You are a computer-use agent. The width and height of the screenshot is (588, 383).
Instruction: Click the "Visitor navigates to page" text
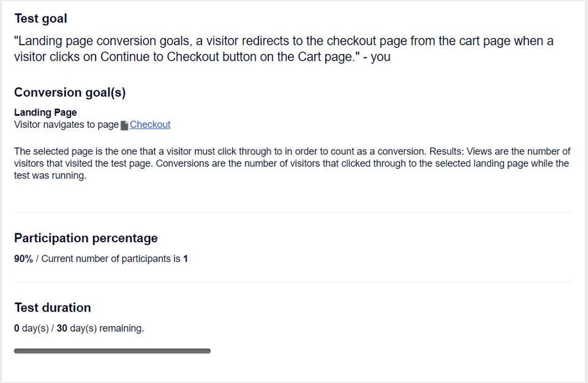coord(66,125)
